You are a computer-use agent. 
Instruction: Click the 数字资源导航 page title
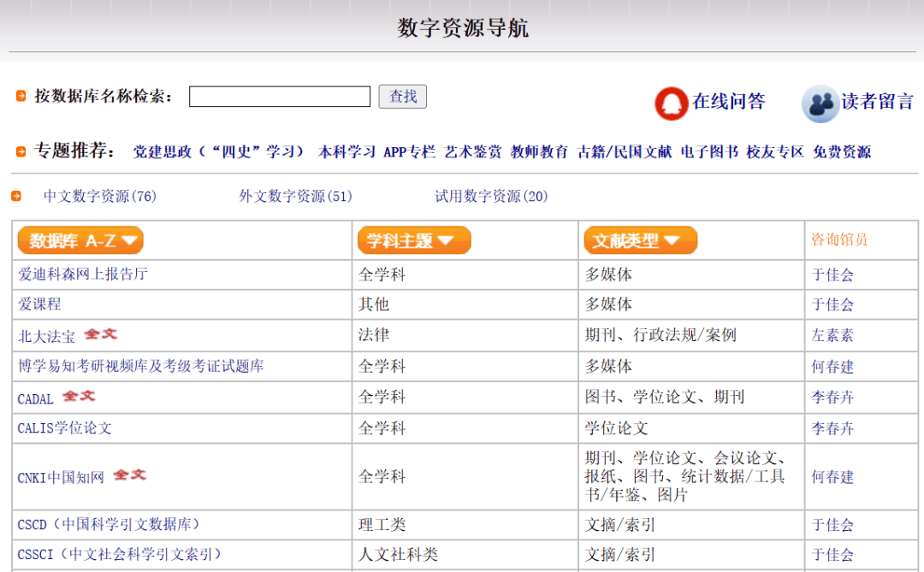(x=463, y=27)
